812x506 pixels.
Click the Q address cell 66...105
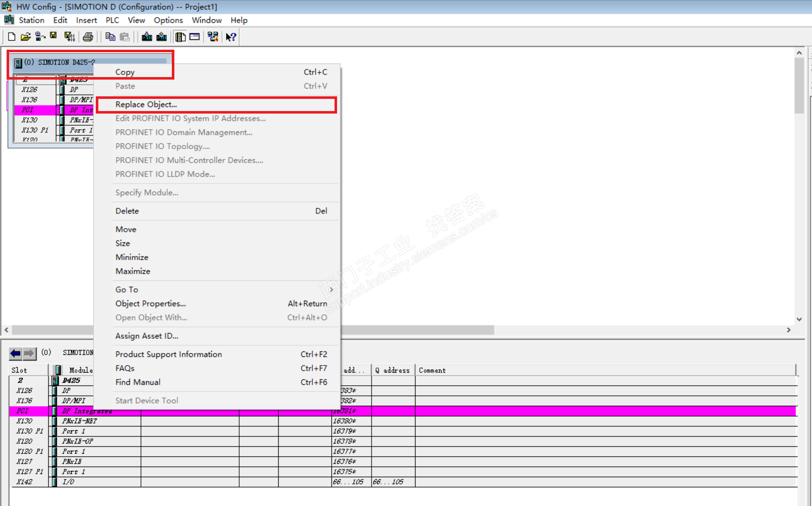pos(393,482)
